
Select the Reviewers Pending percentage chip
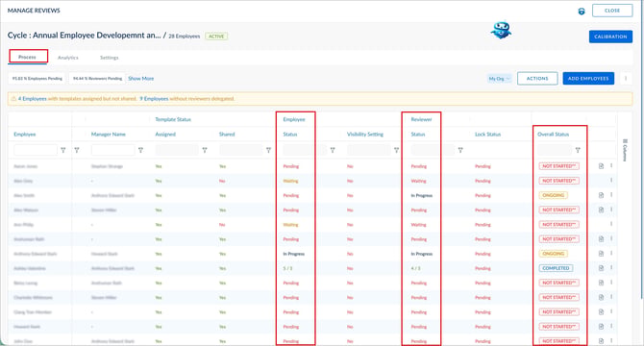click(97, 79)
